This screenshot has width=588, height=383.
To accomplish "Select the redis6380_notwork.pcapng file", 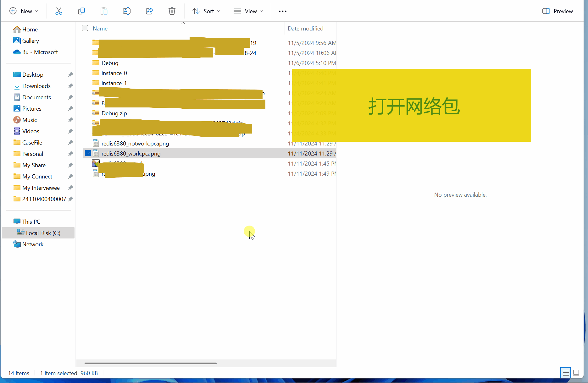I will (x=135, y=144).
